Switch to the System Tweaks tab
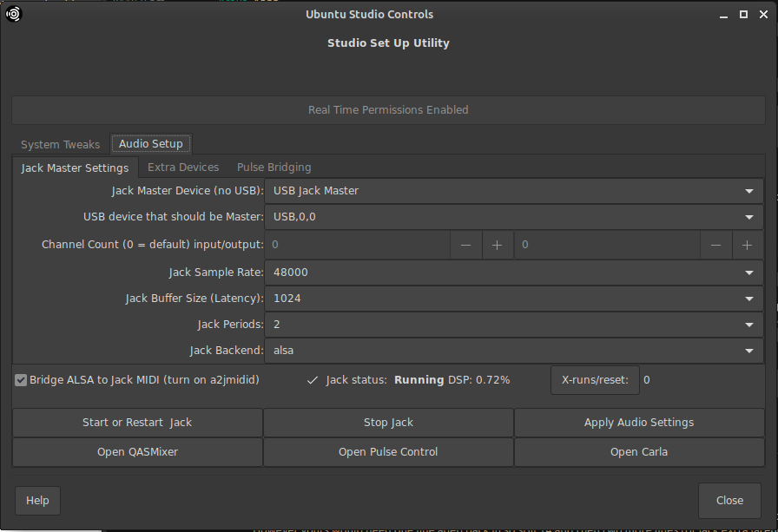The image size is (778, 532). [x=60, y=144]
